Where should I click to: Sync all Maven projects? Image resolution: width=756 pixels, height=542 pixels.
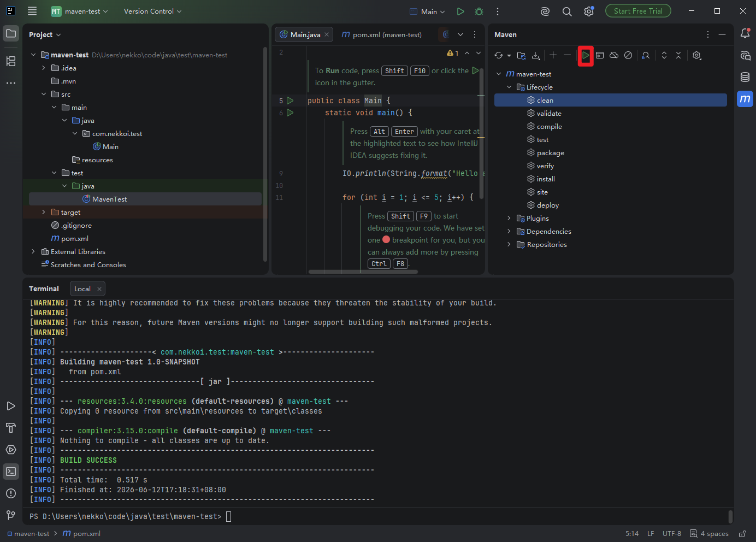tap(499, 55)
